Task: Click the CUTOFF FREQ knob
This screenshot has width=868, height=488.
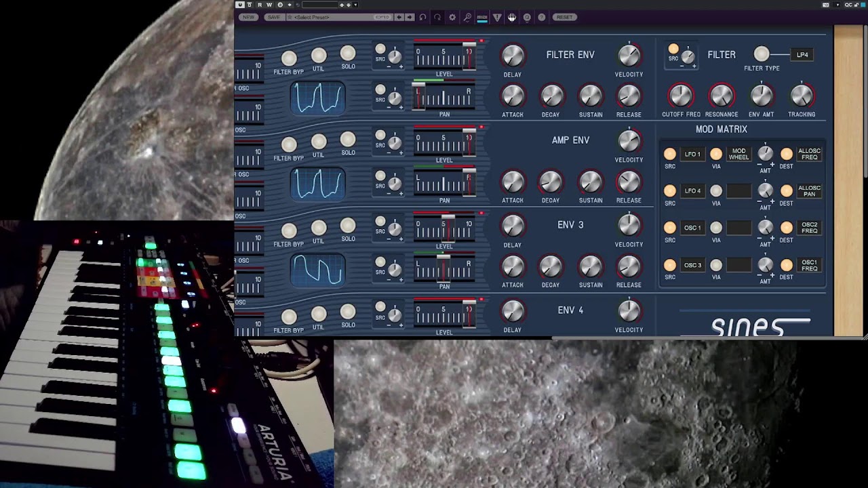Action: pyautogui.click(x=681, y=96)
